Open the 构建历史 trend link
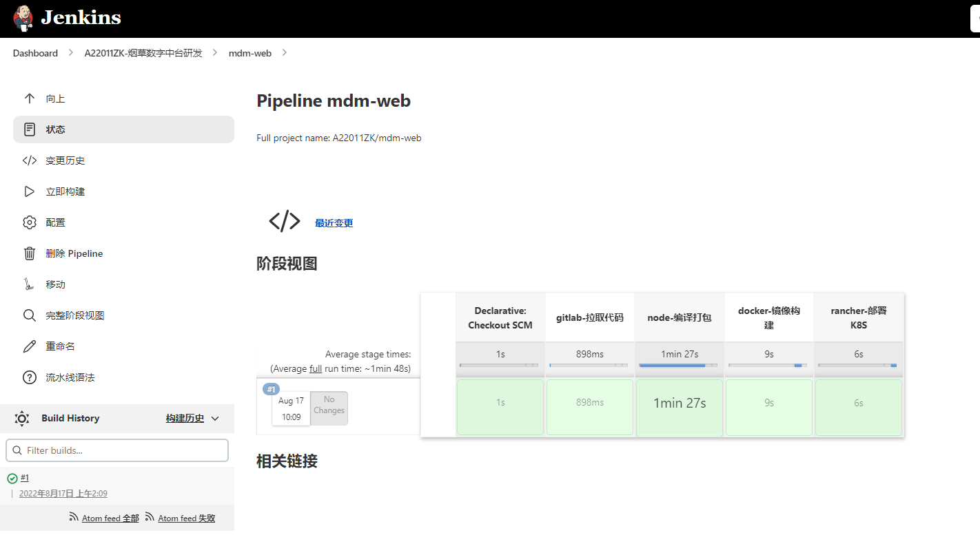Screen dimensions: 980x555 click(x=185, y=418)
